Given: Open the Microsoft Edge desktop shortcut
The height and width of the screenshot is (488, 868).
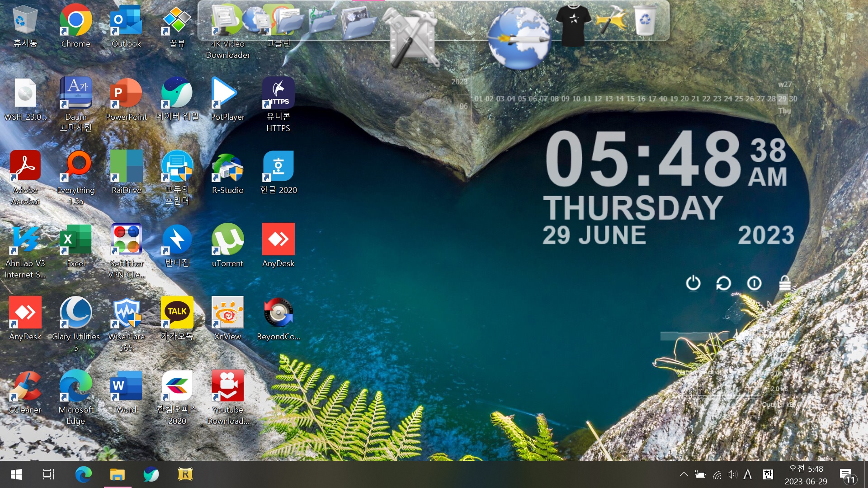Looking at the screenshot, I should tap(75, 398).
